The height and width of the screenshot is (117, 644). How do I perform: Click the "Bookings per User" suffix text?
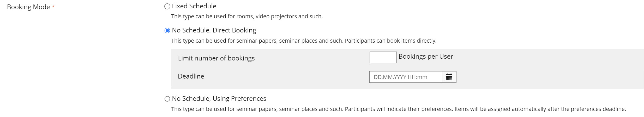pos(425,57)
